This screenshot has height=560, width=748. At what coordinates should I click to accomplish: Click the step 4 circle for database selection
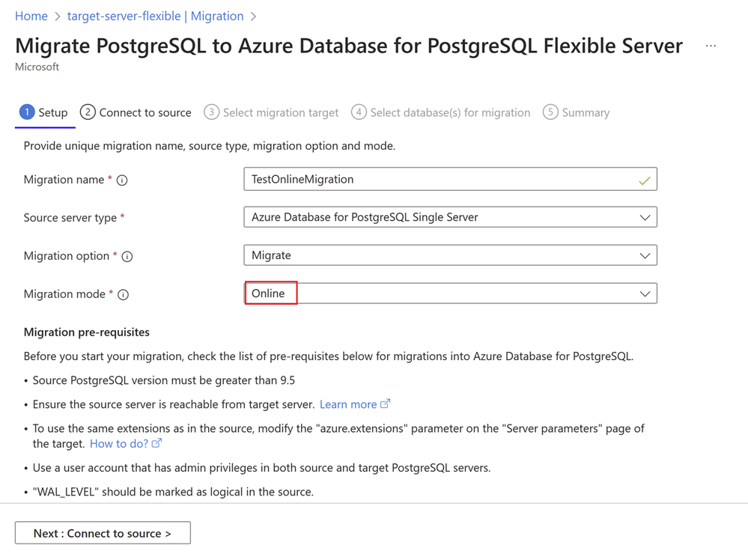click(359, 112)
